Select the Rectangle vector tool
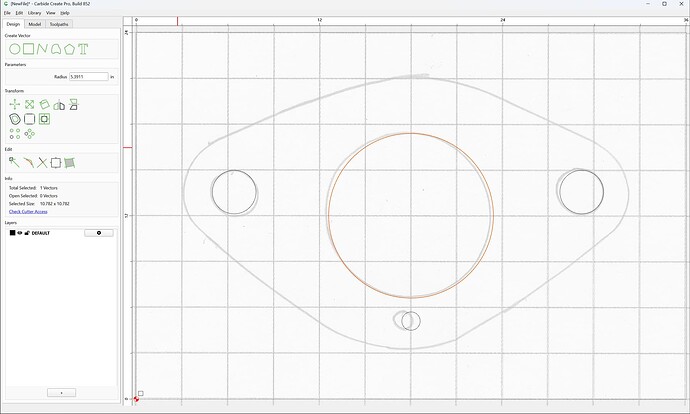 pyautogui.click(x=29, y=49)
